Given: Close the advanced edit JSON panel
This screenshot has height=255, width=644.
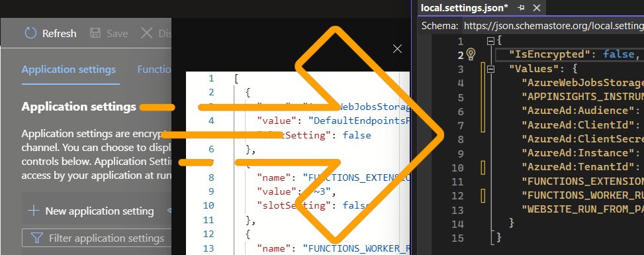Looking at the screenshot, I should (x=397, y=49).
